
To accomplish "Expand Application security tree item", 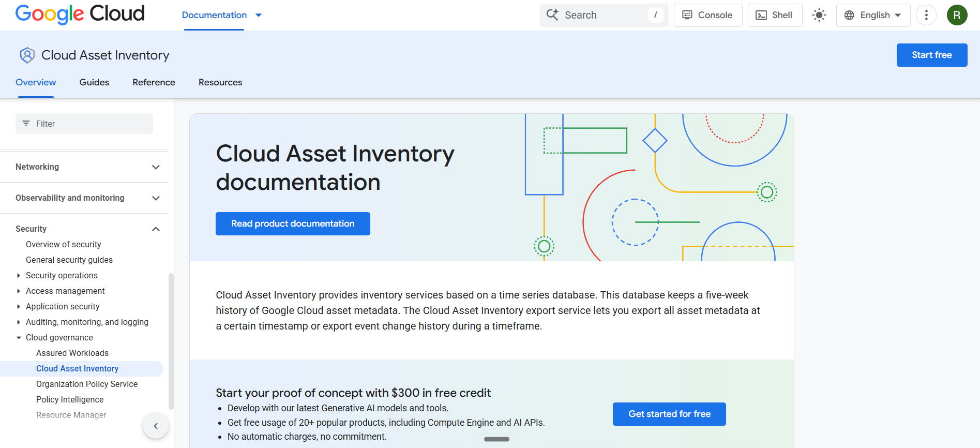I will point(19,306).
